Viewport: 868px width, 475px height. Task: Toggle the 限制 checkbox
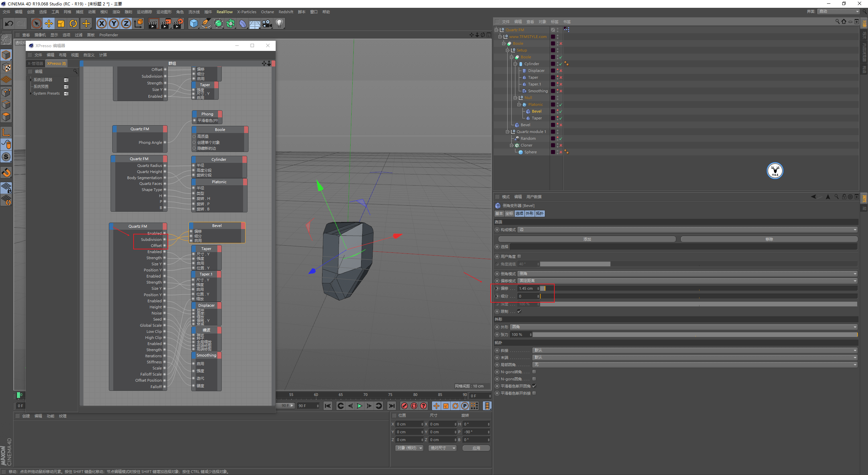(519, 311)
